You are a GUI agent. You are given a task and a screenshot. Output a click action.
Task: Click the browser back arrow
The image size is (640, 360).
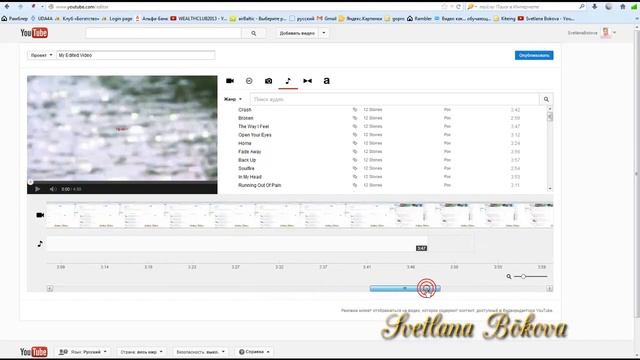(7, 7)
